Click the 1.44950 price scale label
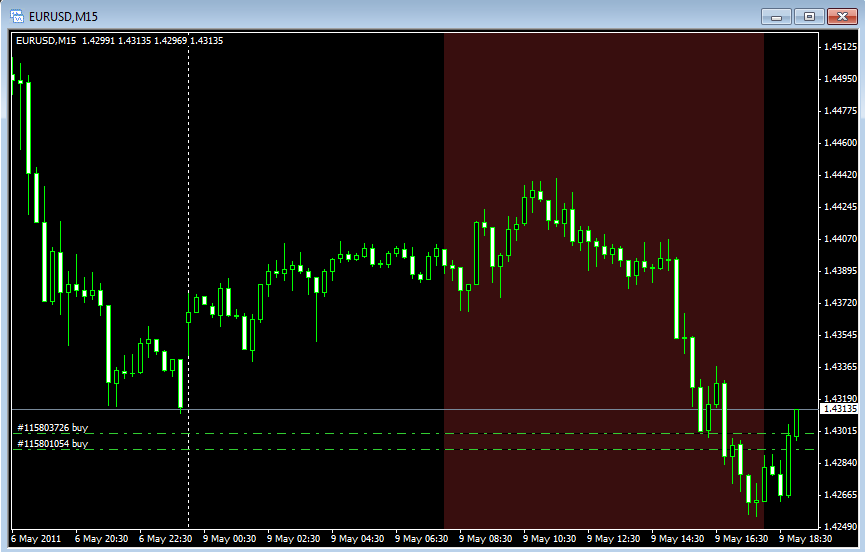Viewport: 865px width, 552px height. click(x=841, y=79)
